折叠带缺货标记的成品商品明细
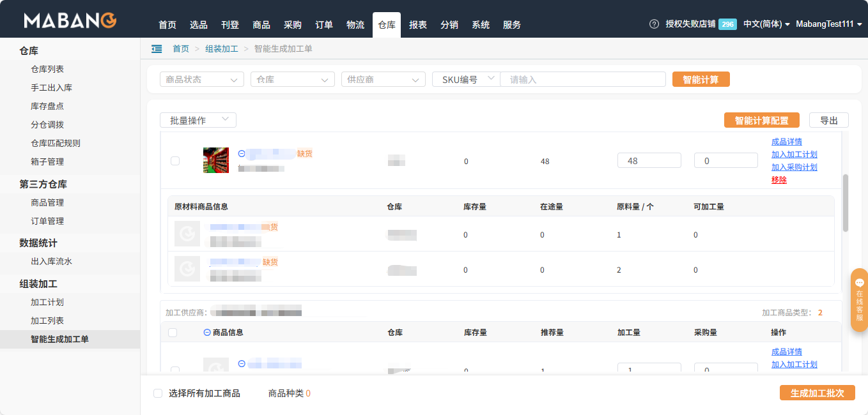This screenshot has width=868, height=415. click(242, 153)
